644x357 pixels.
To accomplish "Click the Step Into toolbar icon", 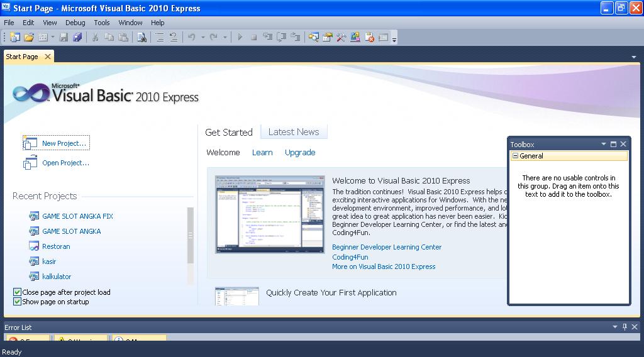I will click(268, 37).
